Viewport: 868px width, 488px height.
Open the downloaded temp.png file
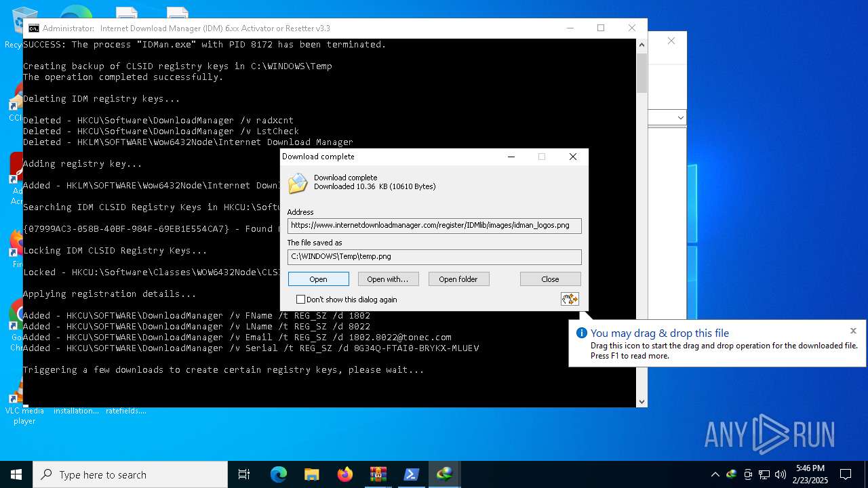point(318,279)
